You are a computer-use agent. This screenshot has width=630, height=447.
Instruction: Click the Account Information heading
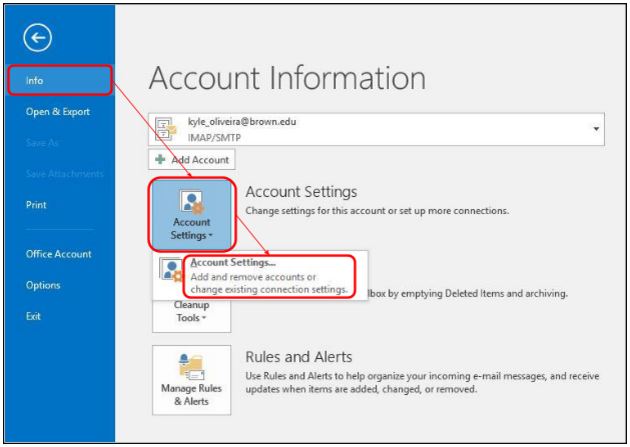(x=287, y=78)
